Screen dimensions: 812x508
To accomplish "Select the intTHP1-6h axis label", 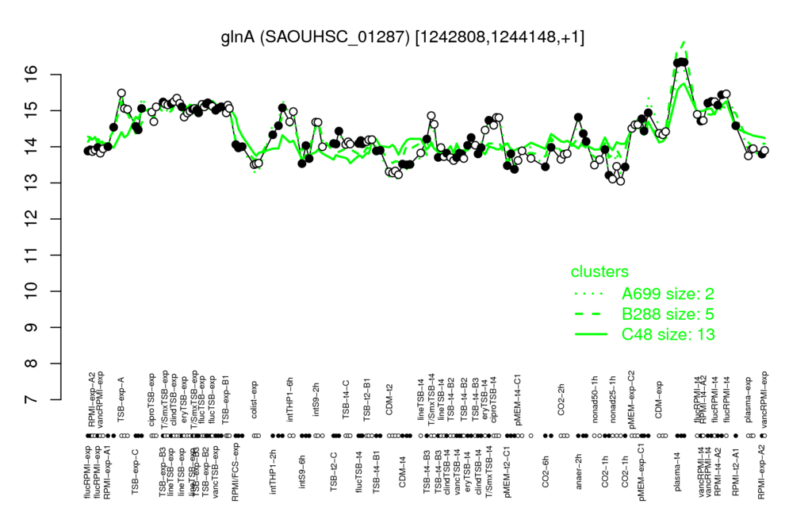I will 290,398.
